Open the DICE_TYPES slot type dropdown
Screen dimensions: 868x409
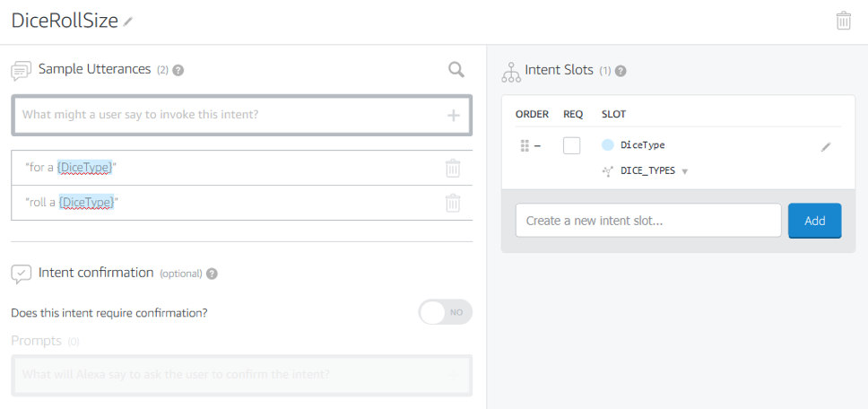pyautogui.click(x=685, y=171)
